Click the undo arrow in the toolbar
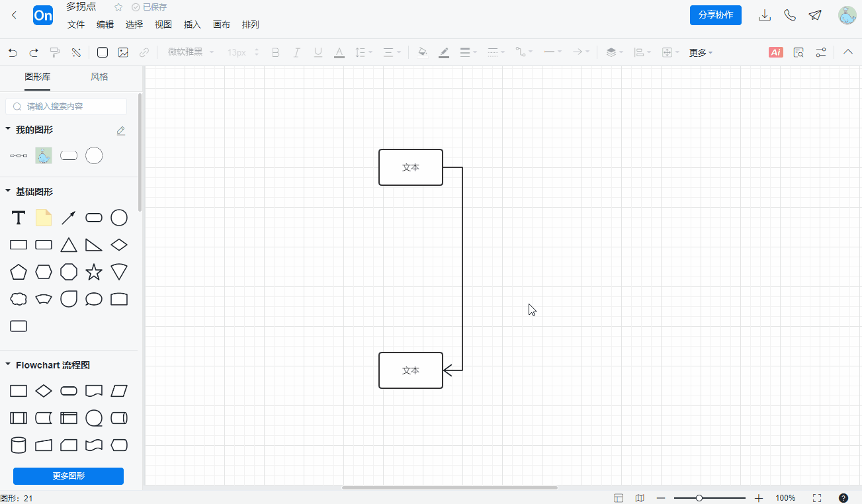Viewport: 862px width, 504px height. coord(13,52)
